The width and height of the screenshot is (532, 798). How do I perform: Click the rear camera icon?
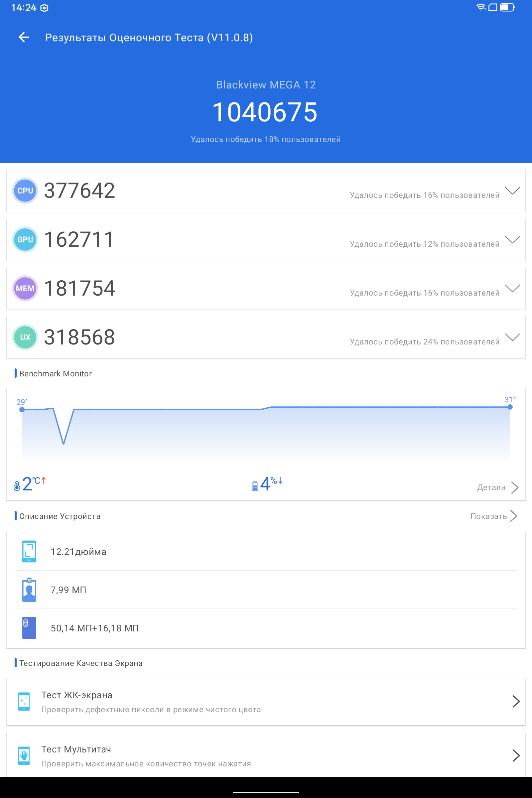tap(29, 628)
